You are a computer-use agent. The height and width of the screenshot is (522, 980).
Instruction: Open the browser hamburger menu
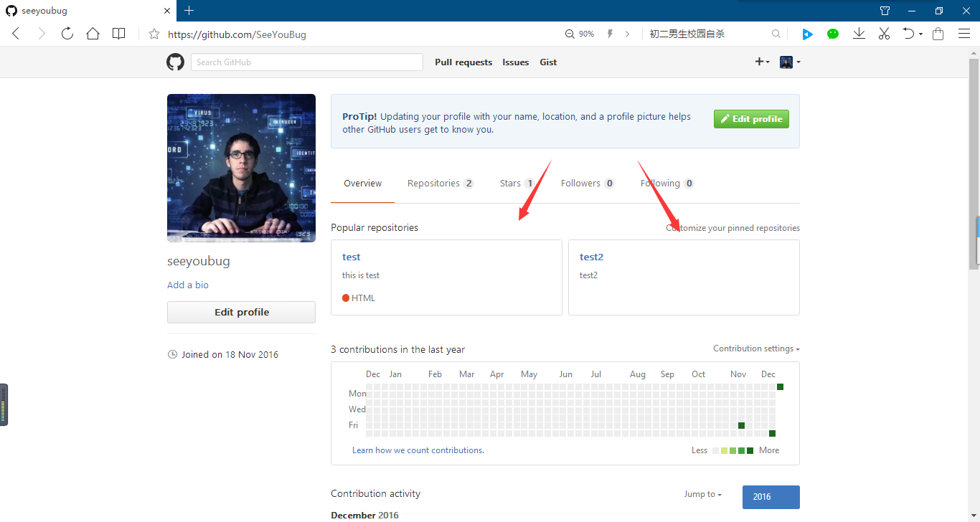[963, 34]
